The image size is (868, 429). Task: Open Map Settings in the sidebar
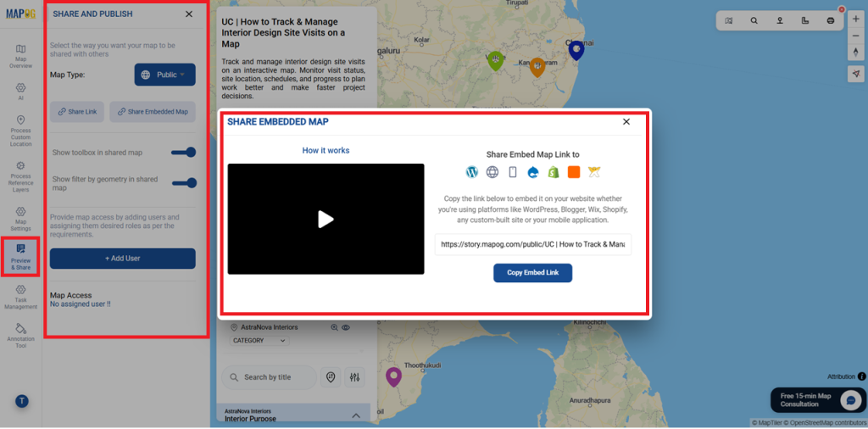pyautogui.click(x=20, y=219)
